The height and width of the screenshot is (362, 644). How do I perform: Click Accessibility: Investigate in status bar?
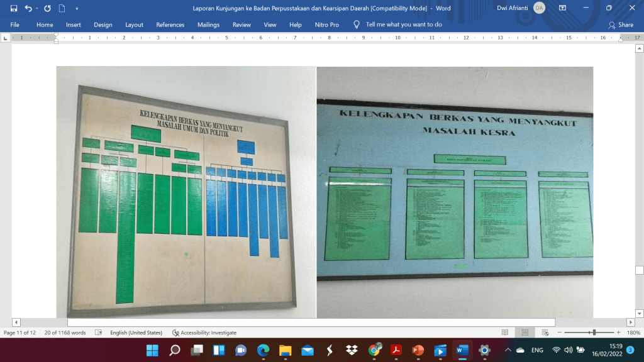point(204,332)
